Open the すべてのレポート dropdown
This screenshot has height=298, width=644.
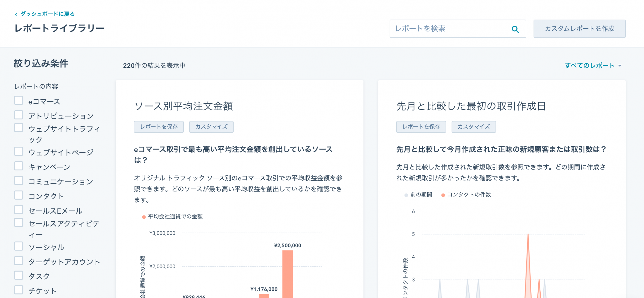tap(589, 65)
